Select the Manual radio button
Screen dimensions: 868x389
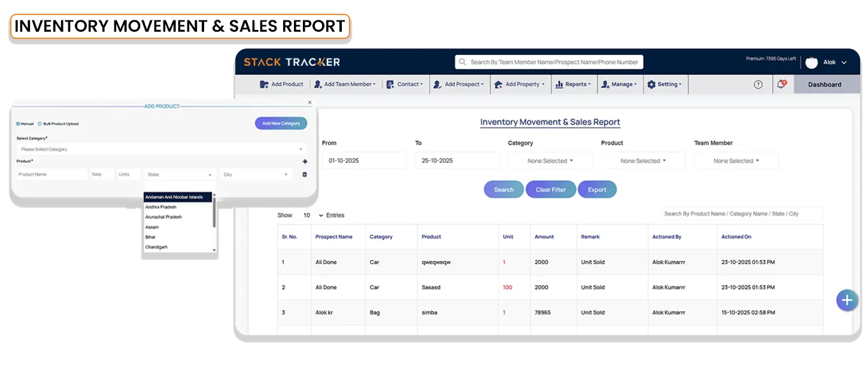(18, 124)
